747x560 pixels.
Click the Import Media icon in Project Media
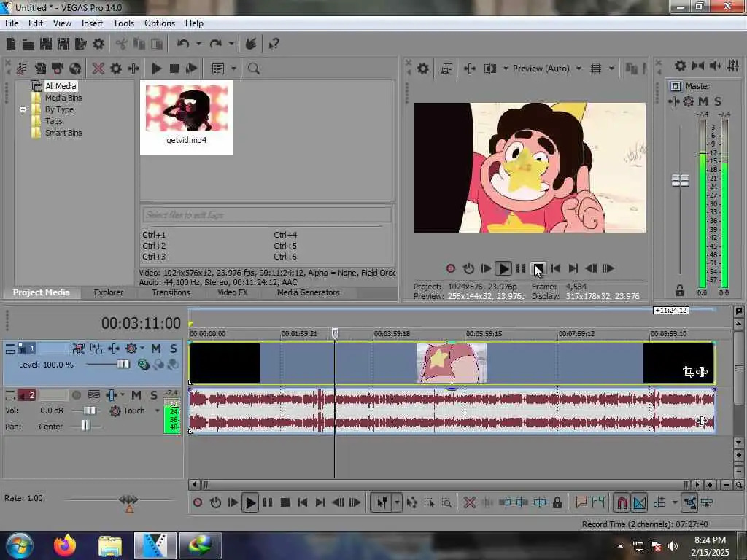point(23,69)
